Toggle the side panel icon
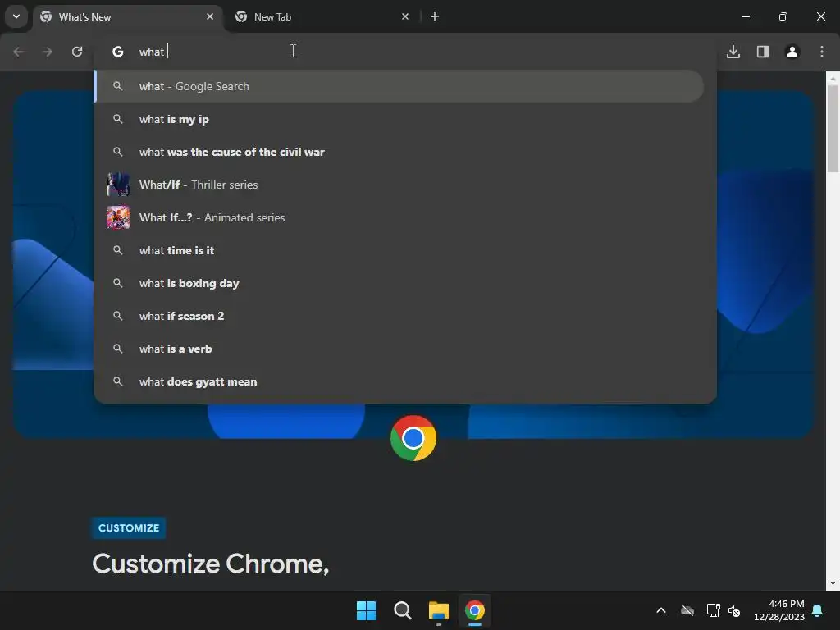The height and width of the screenshot is (630, 840). tap(763, 52)
